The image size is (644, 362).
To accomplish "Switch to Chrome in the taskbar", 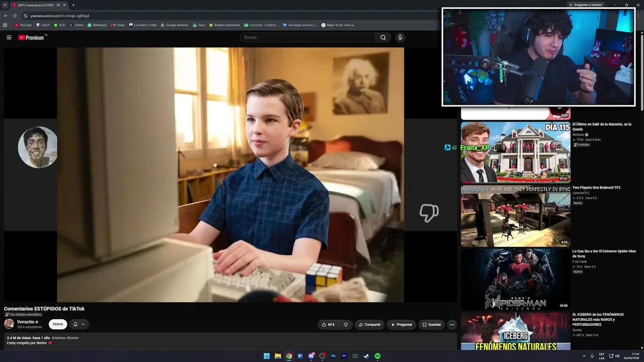I will pos(289,356).
